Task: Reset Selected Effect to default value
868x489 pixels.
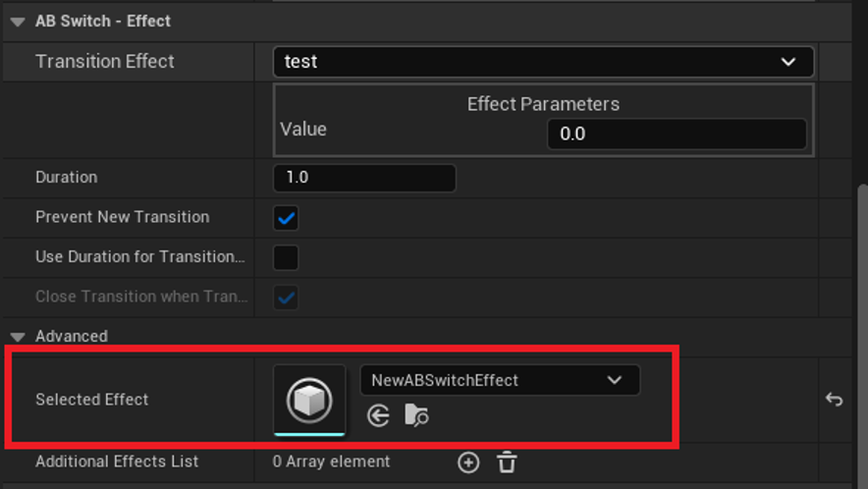Action: [834, 400]
